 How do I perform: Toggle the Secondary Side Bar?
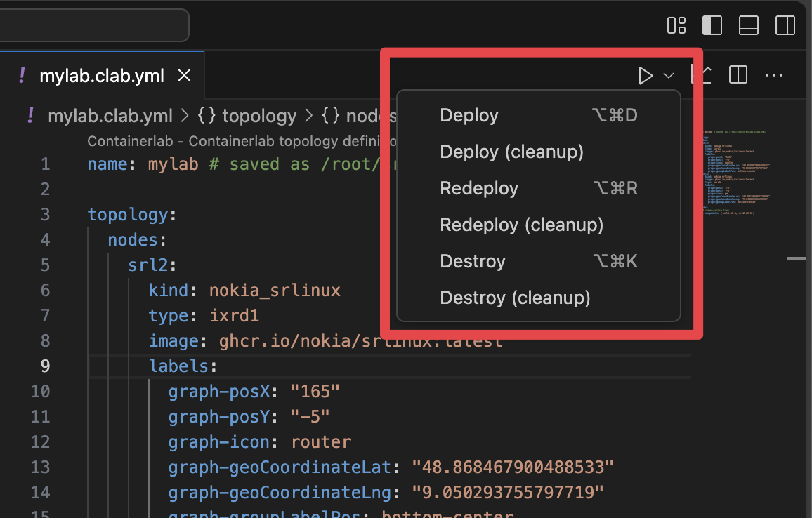(x=785, y=25)
